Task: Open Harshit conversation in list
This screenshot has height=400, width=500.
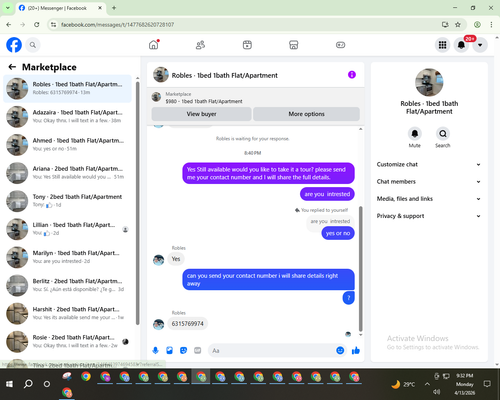Action: tap(67, 314)
